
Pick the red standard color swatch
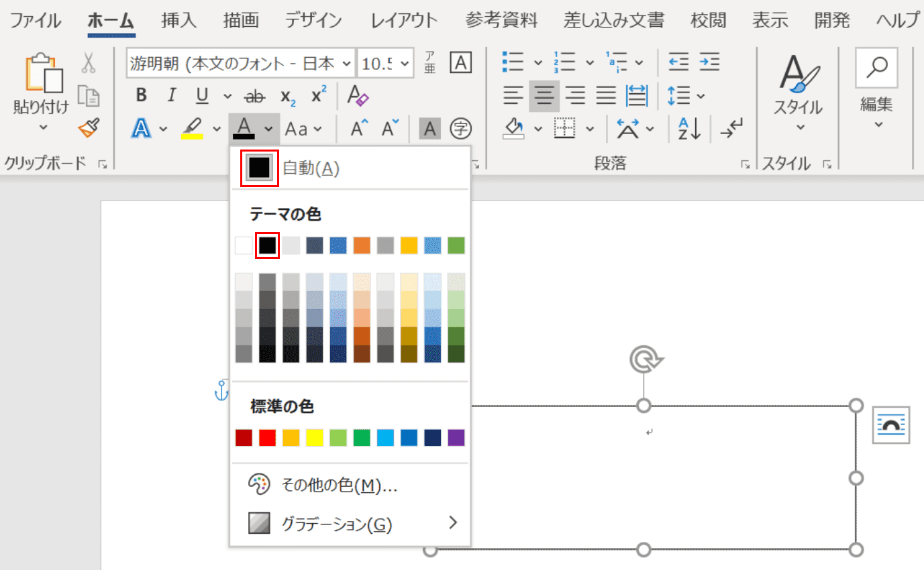[268, 439]
